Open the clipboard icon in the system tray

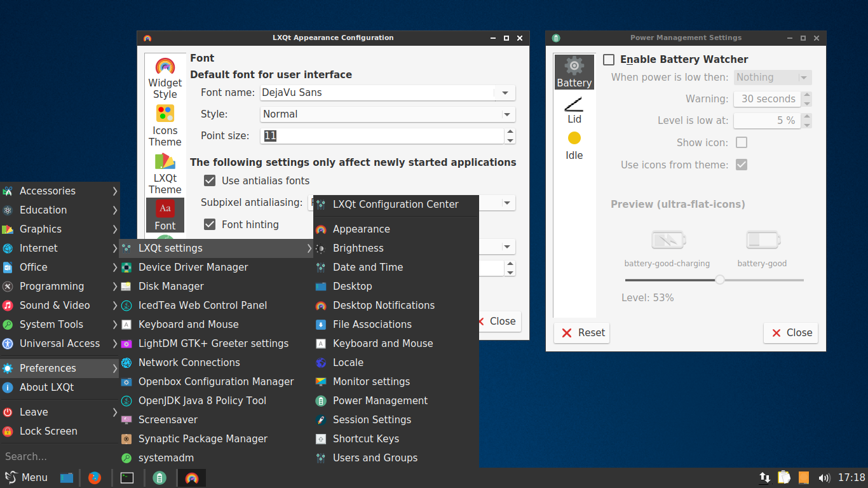(x=784, y=478)
